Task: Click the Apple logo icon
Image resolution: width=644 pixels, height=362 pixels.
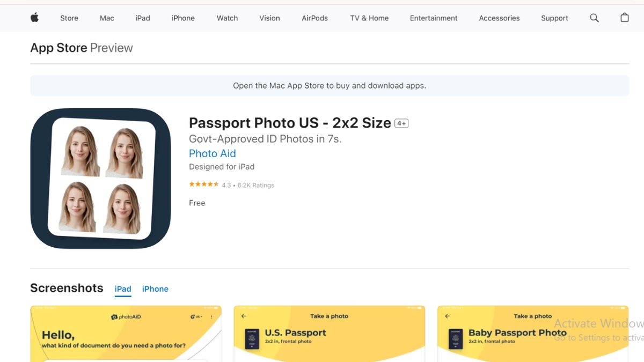Action: point(34,18)
